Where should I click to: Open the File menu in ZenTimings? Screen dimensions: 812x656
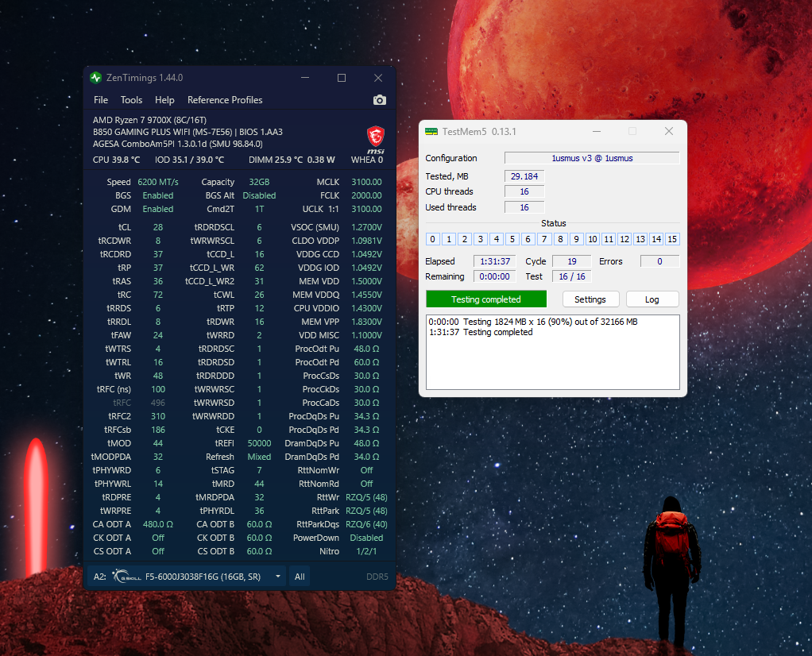click(101, 100)
